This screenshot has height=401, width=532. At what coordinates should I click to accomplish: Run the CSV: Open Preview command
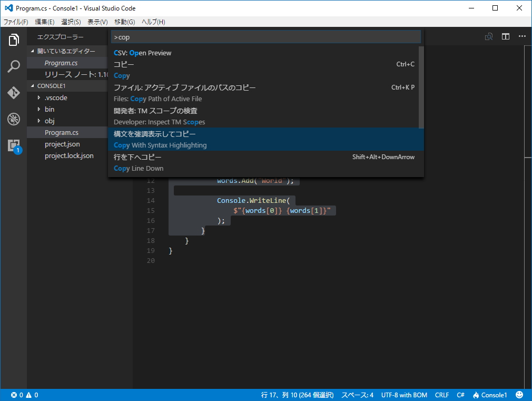click(263, 53)
